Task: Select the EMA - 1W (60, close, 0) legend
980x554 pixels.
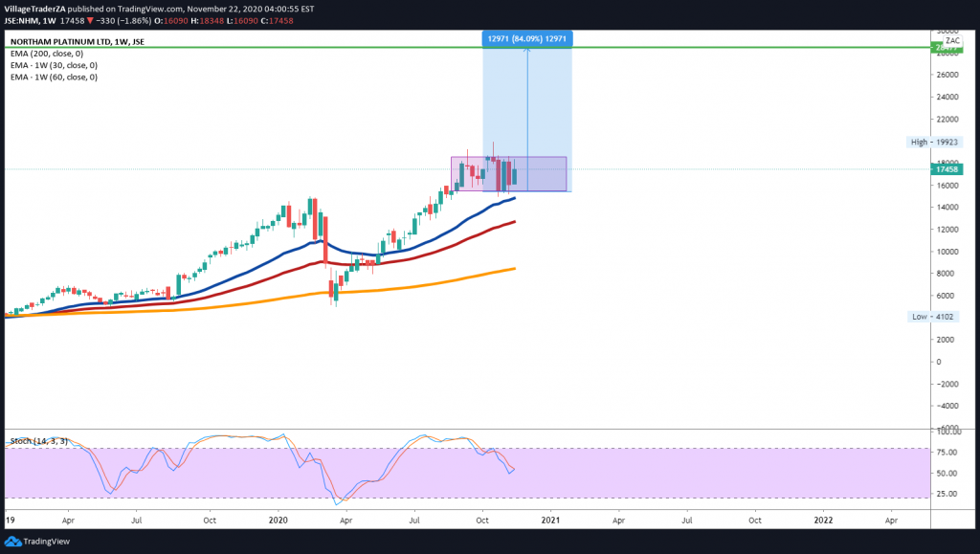Action: (x=53, y=77)
